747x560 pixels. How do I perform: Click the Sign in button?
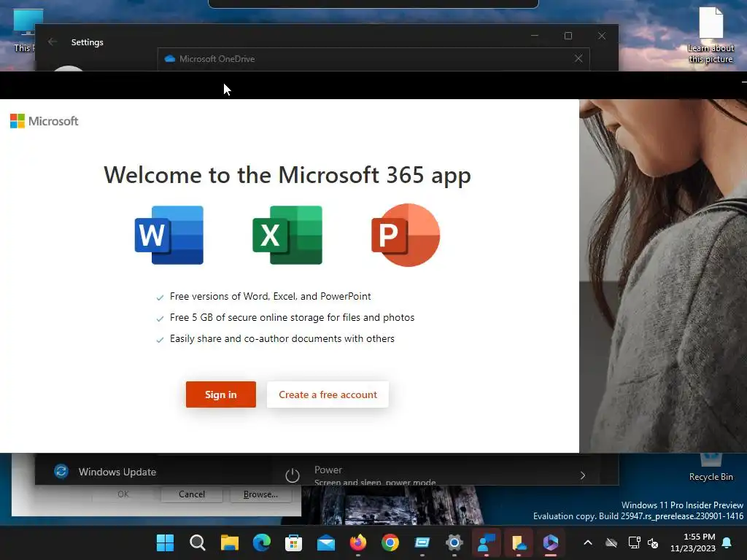pos(220,394)
